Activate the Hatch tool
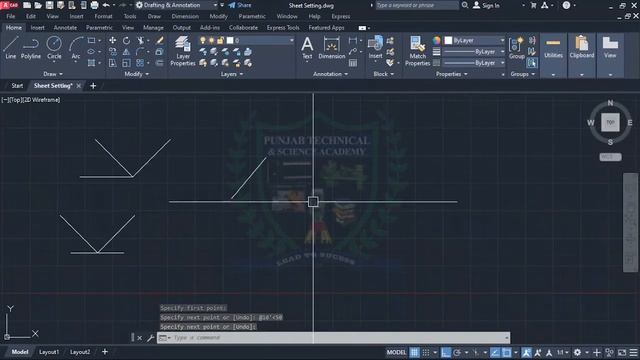Screen dimensions: 640x360 click(91, 63)
